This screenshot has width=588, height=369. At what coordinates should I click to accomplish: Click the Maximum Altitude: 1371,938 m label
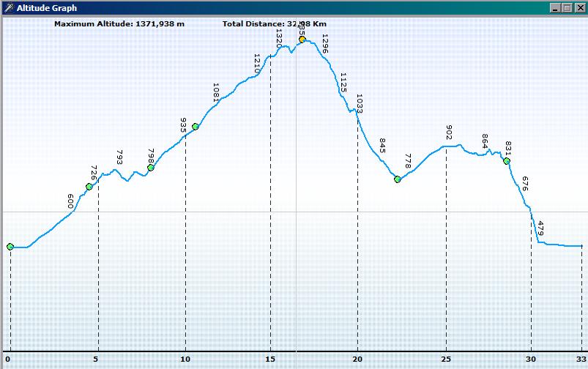119,24
